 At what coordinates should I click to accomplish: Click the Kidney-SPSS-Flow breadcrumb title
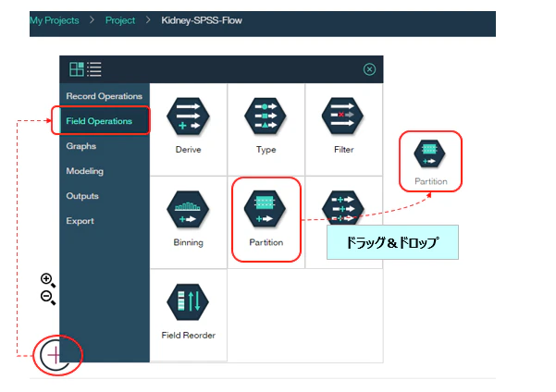coord(202,20)
